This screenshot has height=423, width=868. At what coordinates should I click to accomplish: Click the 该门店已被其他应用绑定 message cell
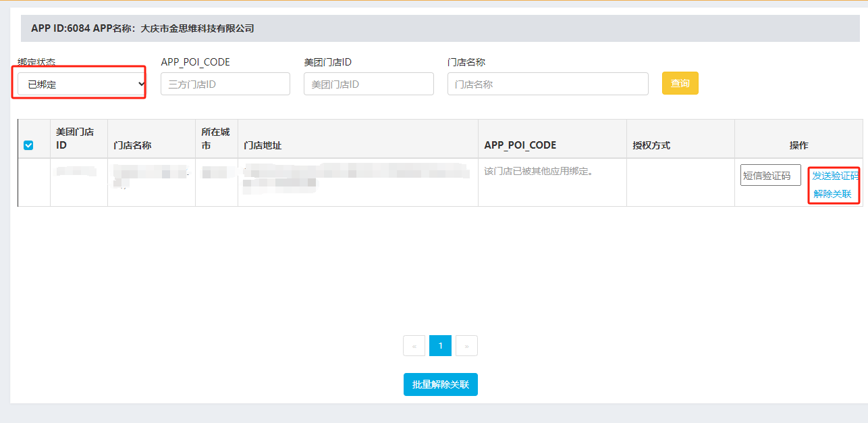tap(539, 172)
